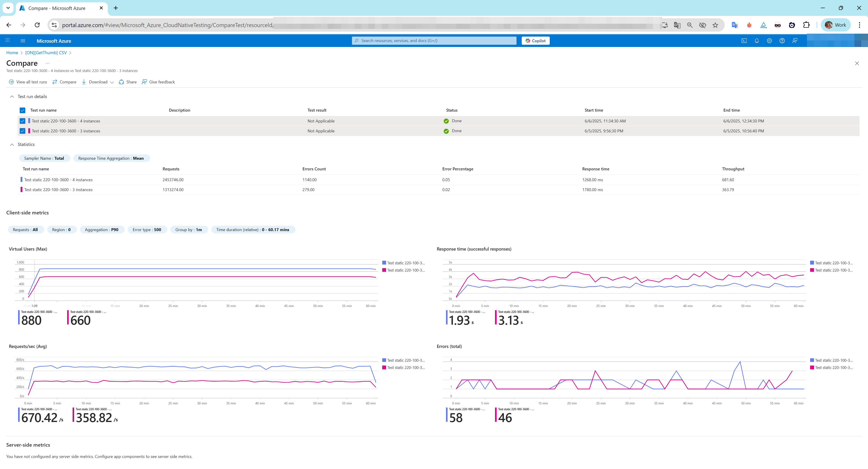Viewport: 868px width, 469px height.
Task: Go to the Home breadcrumb link
Action: (x=12, y=52)
